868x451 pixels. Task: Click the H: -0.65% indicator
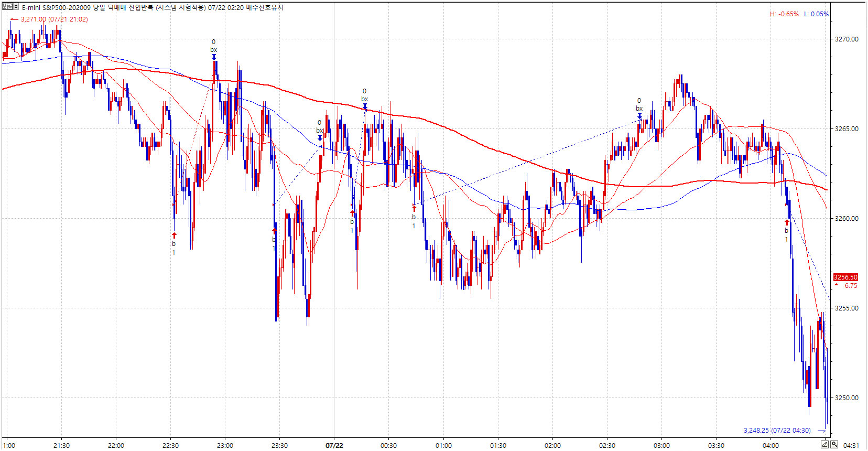(x=784, y=14)
